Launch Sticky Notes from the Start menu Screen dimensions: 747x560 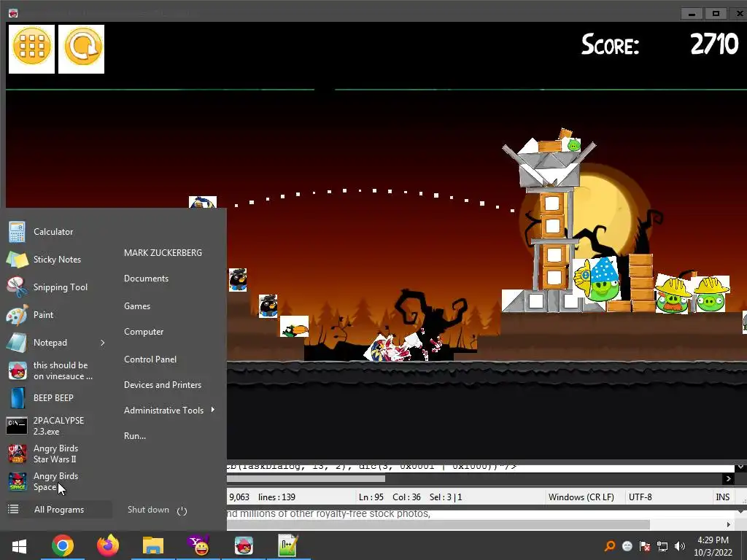pos(57,260)
